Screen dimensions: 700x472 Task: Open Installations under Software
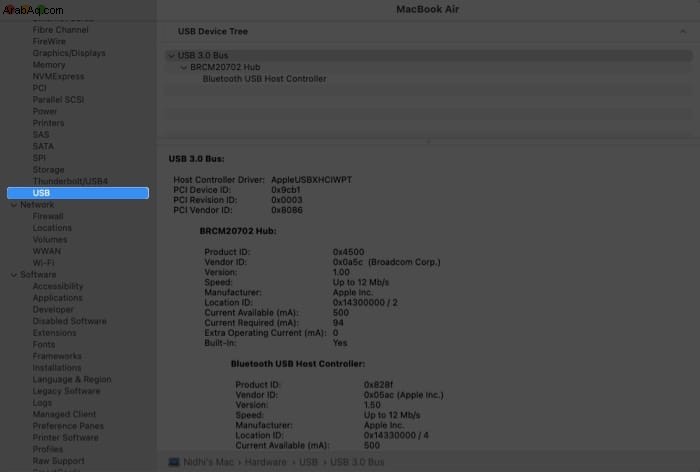pyautogui.click(x=57, y=368)
